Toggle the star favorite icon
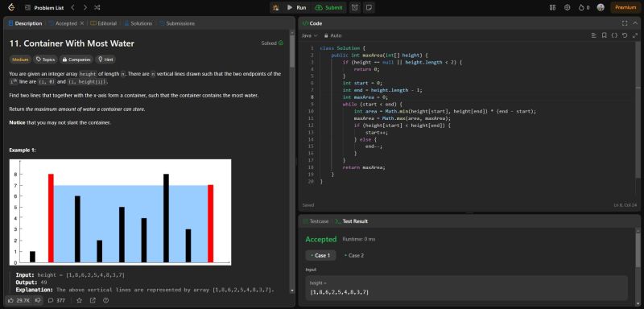This screenshot has width=644, height=309. [79, 300]
